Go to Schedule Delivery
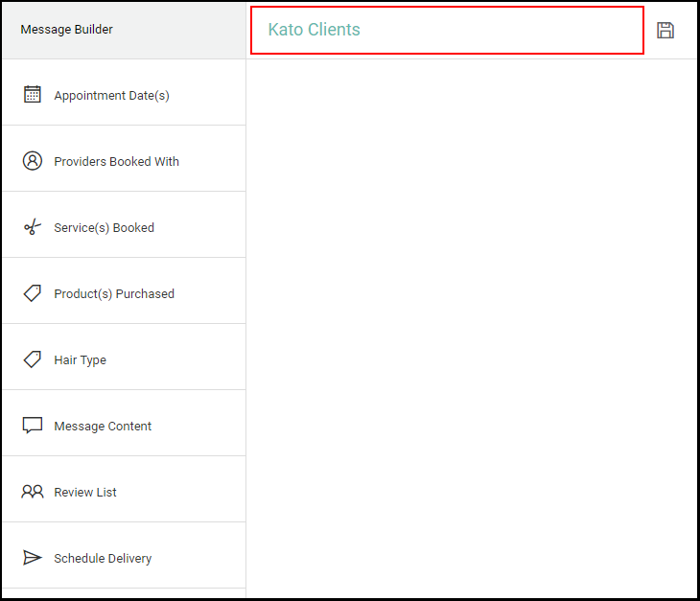The height and width of the screenshot is (601, 700). click(124, 555)
